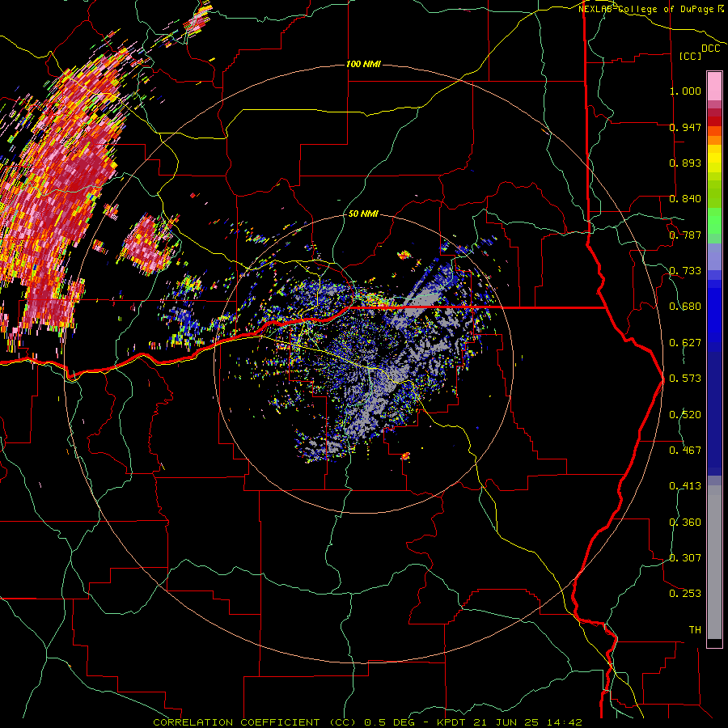Screen dimensions: 728x728
Task: Click the 0.787 scale value
Action: click(x=685, y=235)
